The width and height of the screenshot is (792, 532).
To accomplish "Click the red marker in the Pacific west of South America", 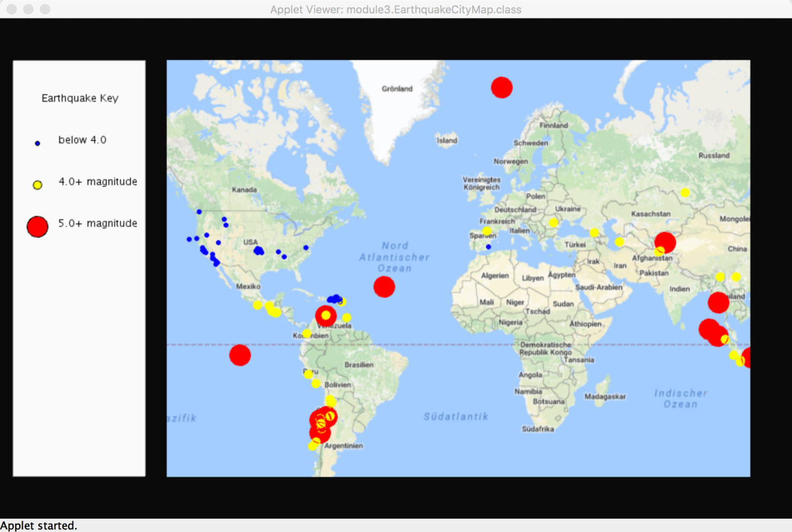I will (240, 355).
